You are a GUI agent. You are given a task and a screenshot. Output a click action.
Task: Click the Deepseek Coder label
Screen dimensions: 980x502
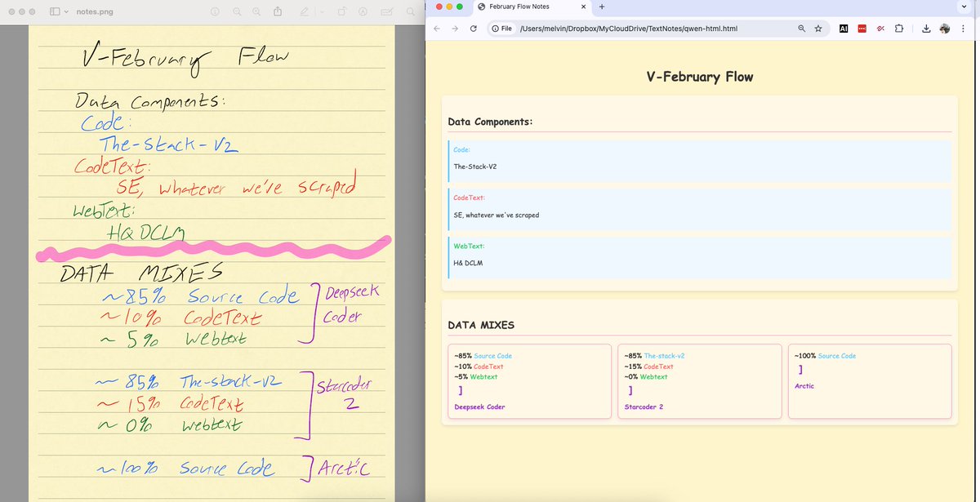(x=479, y=406)
